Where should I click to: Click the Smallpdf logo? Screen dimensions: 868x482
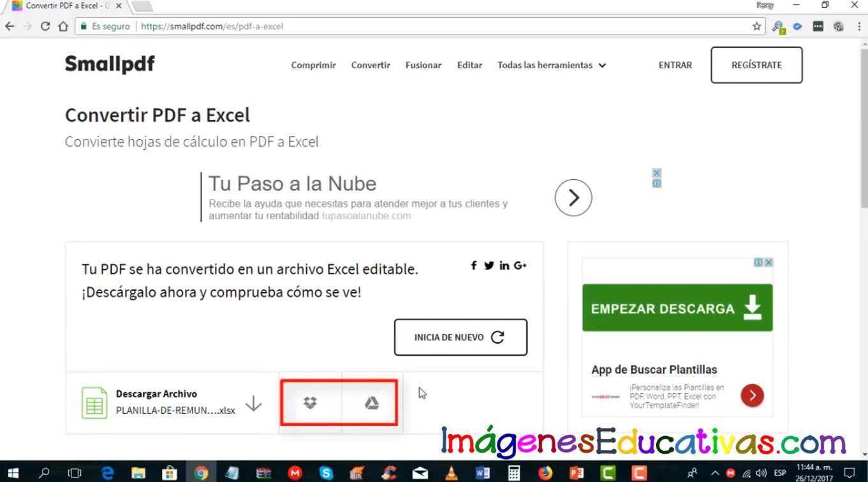pos(110,64)
